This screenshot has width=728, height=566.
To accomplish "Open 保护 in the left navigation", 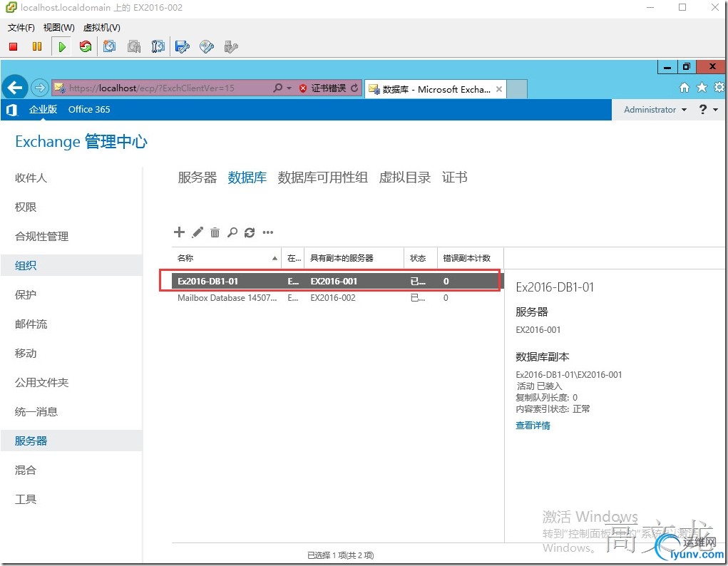I will 26,295.
